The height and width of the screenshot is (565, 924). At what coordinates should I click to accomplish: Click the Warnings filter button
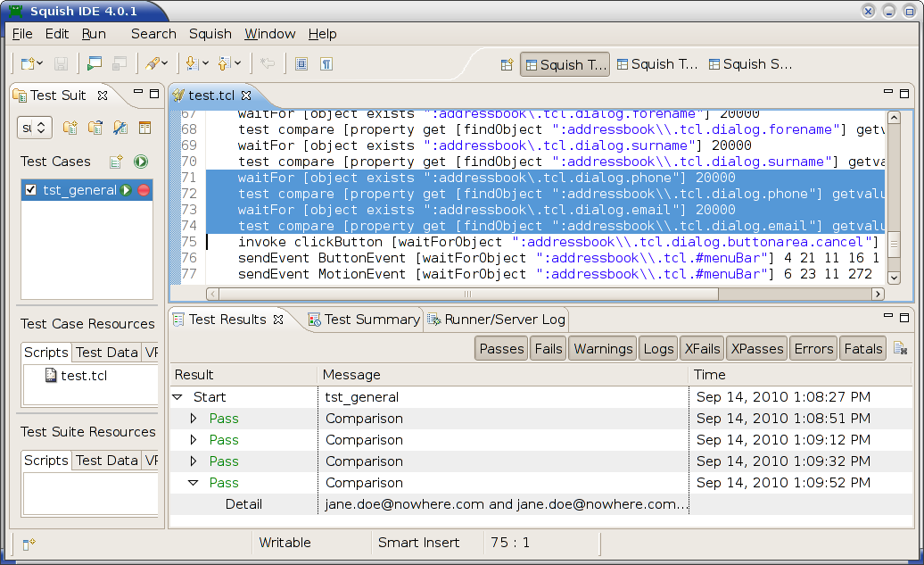coord(603,349)
